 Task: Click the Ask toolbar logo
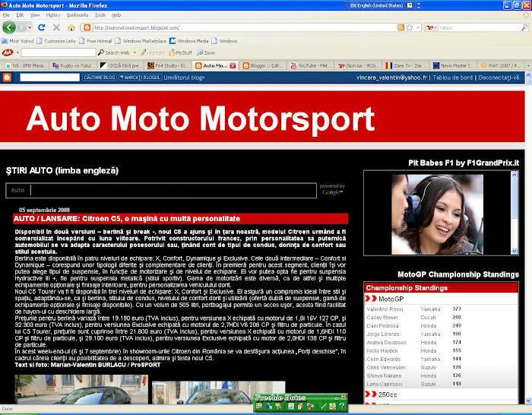coord(8,52)
